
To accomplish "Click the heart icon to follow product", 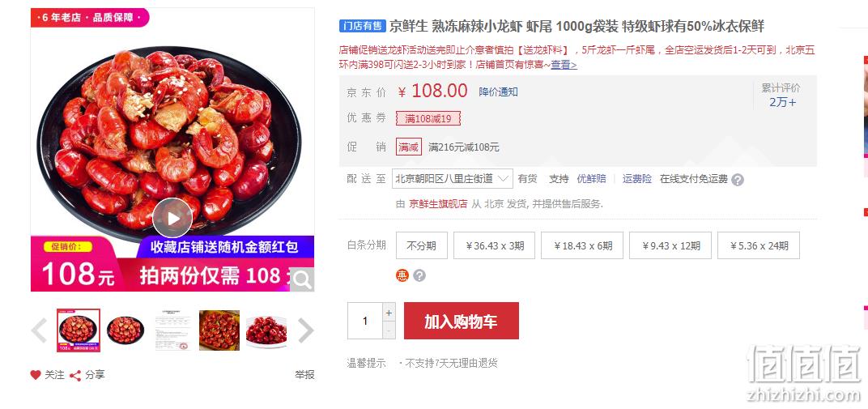I will [36, 375].
